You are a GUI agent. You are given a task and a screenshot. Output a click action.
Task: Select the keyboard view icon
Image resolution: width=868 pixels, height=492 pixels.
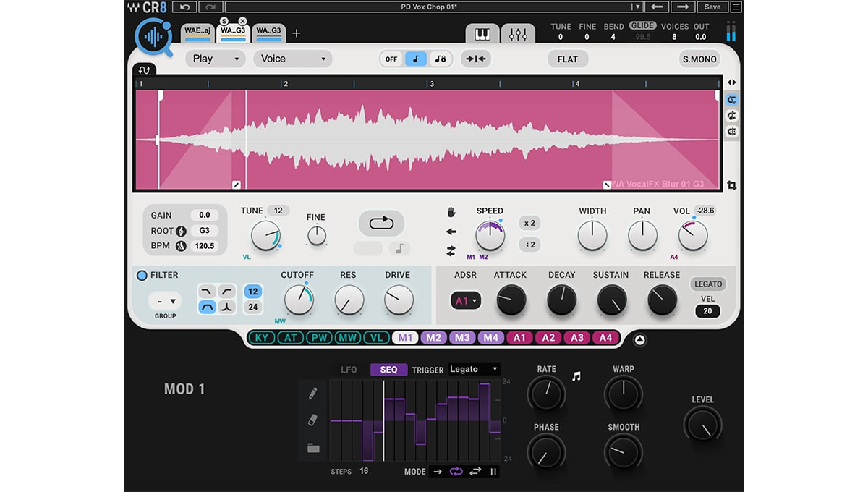482,33
